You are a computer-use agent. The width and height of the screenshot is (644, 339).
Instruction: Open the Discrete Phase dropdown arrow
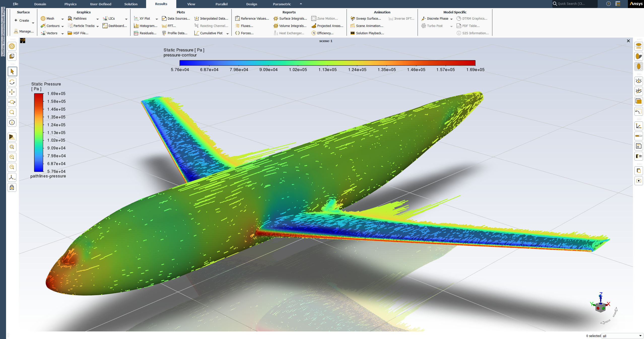[x=451, y=19]
